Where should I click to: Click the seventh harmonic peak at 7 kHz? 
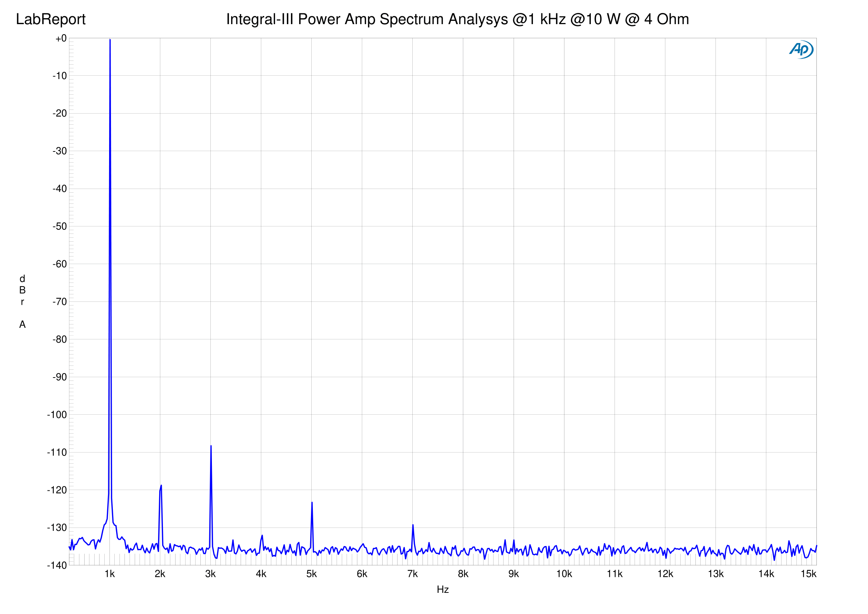point(413,525)
